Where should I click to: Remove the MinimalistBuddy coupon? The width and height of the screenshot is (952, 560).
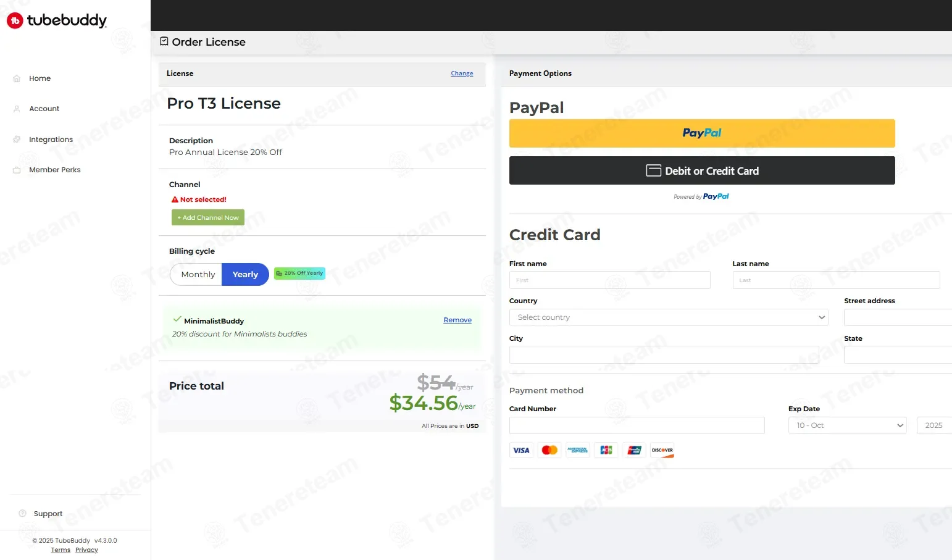pyautogui.click(x=457, y=320)
